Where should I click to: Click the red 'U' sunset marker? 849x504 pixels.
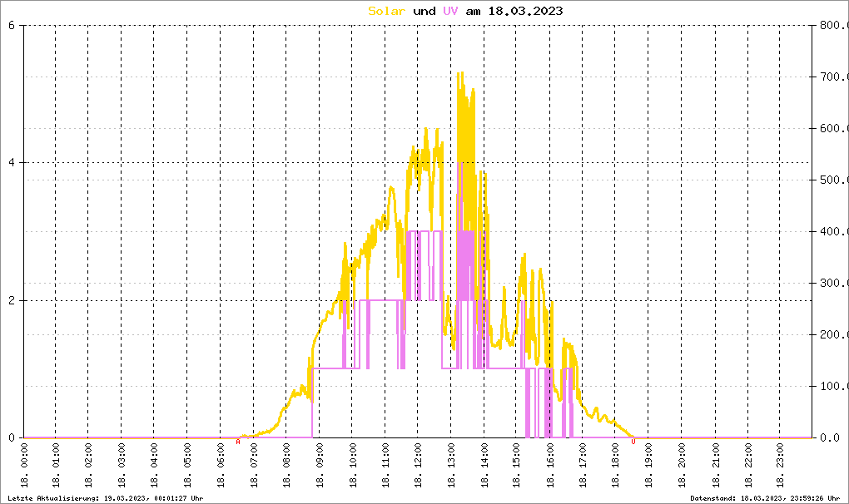pyautogui.click(x=633, y=442)
